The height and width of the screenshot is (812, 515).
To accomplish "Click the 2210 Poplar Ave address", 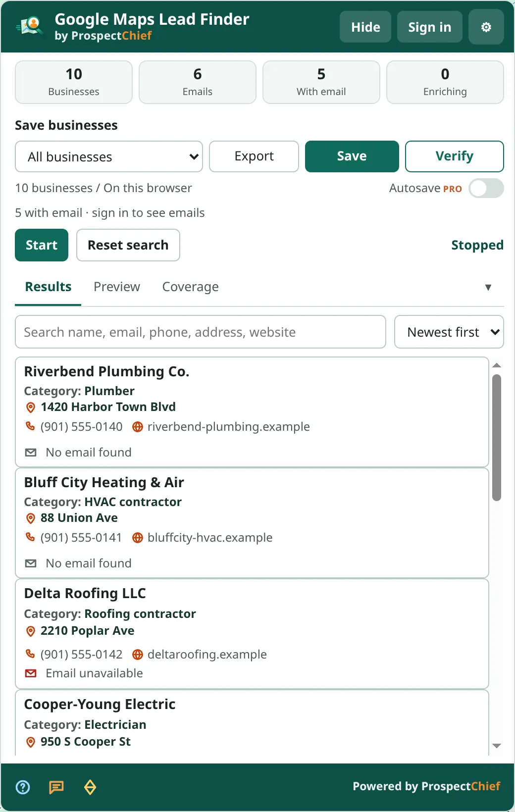I will coord(87,631).
